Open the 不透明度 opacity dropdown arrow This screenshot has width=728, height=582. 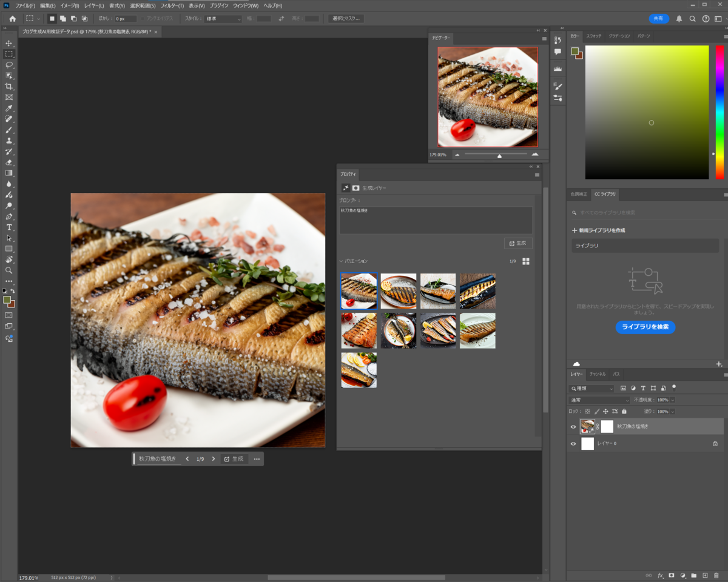[672, 400]
